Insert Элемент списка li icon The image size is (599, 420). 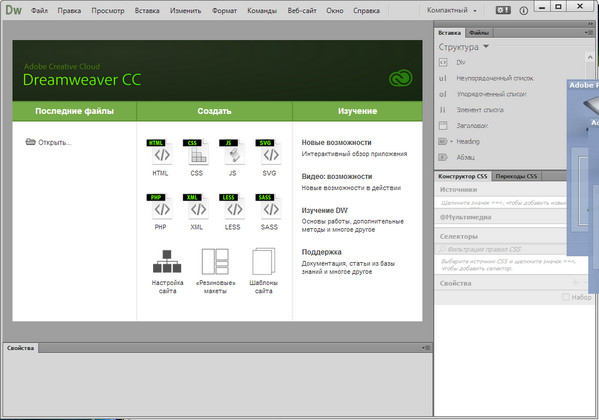click(443, 110)
